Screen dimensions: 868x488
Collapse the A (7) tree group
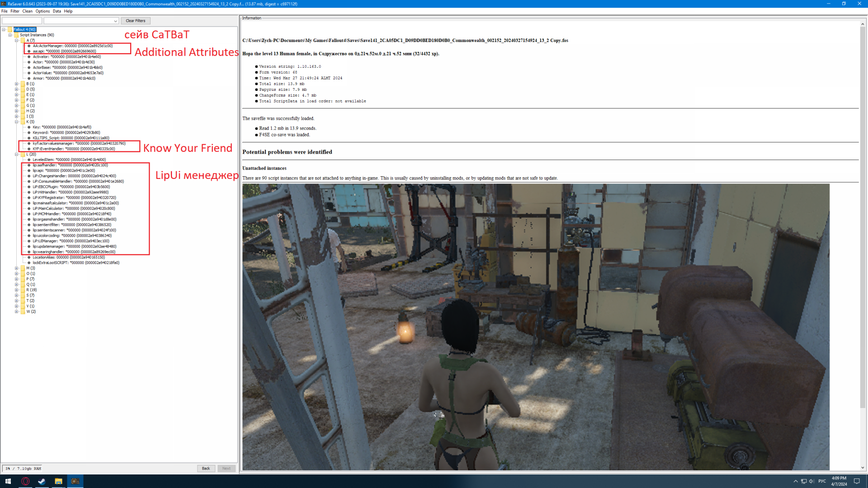coord(17,40)
